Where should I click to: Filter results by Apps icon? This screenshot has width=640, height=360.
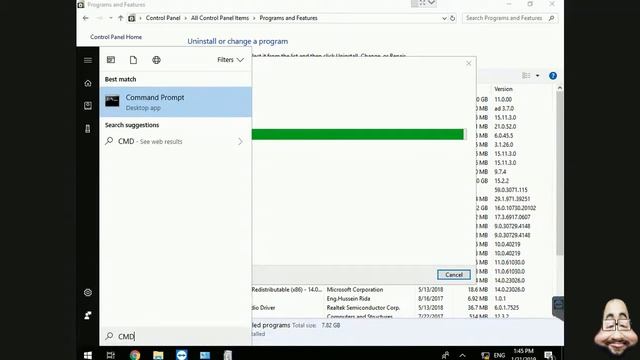(x=111, y=60)
